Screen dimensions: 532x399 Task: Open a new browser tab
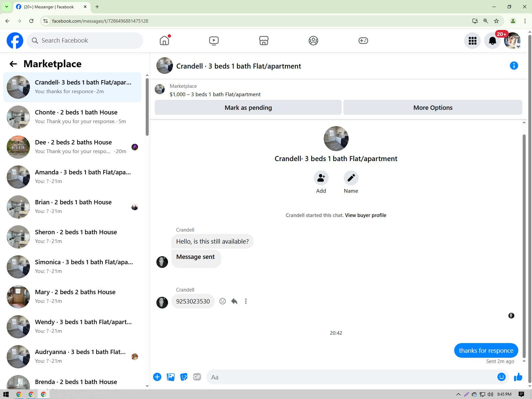point(97,7)
